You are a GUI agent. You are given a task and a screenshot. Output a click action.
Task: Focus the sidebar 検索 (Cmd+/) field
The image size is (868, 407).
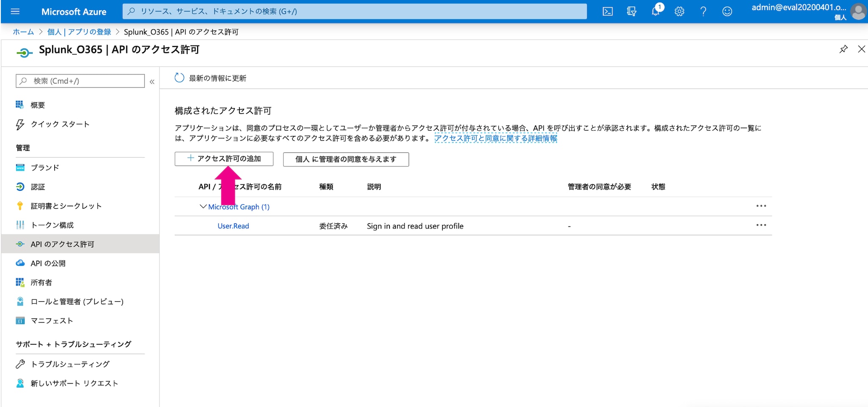(x=80, y=81)
